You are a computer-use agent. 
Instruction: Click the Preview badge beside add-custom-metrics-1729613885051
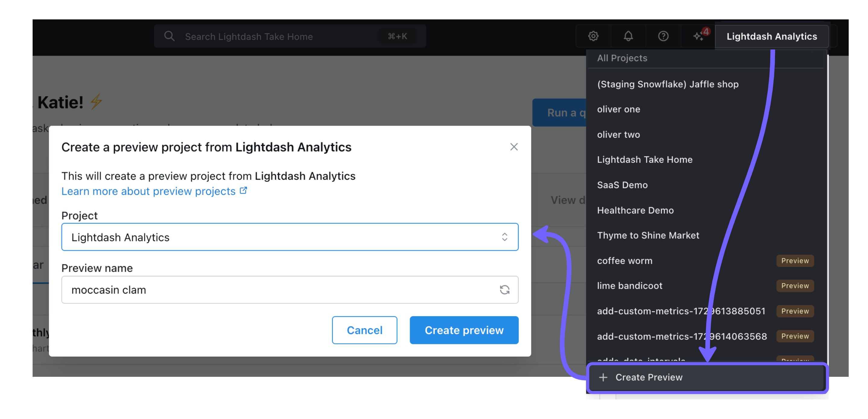click(x=795, y=311)
